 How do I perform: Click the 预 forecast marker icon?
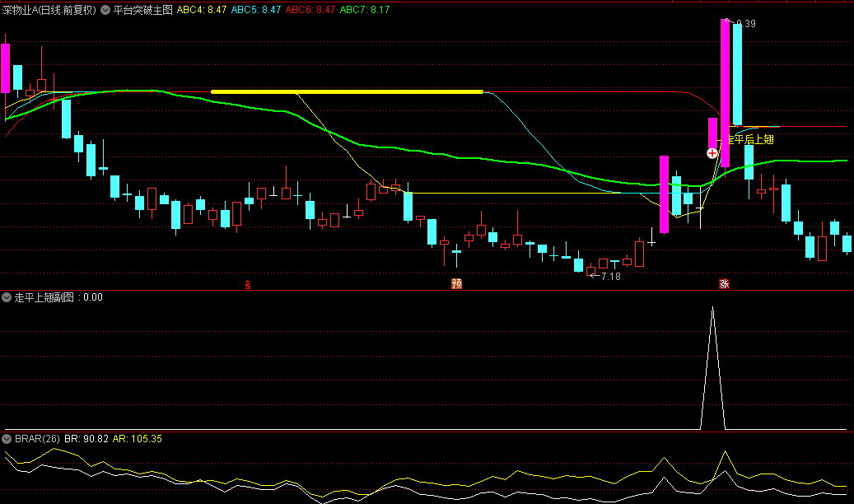pos(456,284)
